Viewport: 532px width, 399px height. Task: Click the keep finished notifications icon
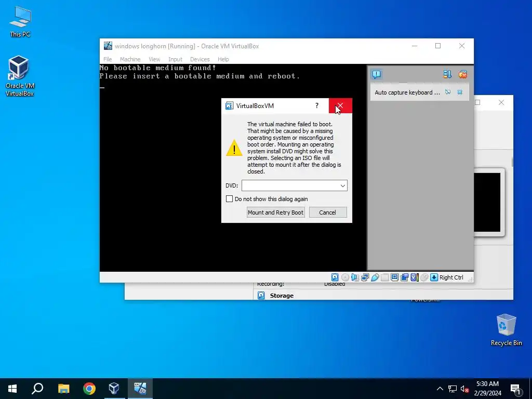pos(447,74)
